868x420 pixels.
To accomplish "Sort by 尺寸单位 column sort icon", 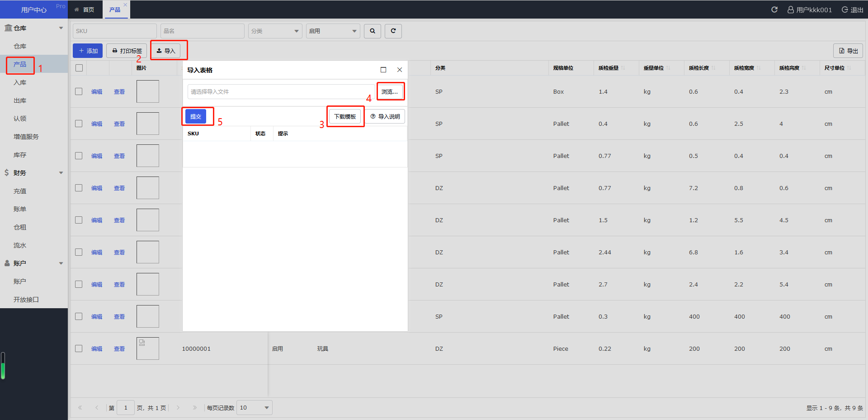I will pyautogui.click(x=849, y=68).
